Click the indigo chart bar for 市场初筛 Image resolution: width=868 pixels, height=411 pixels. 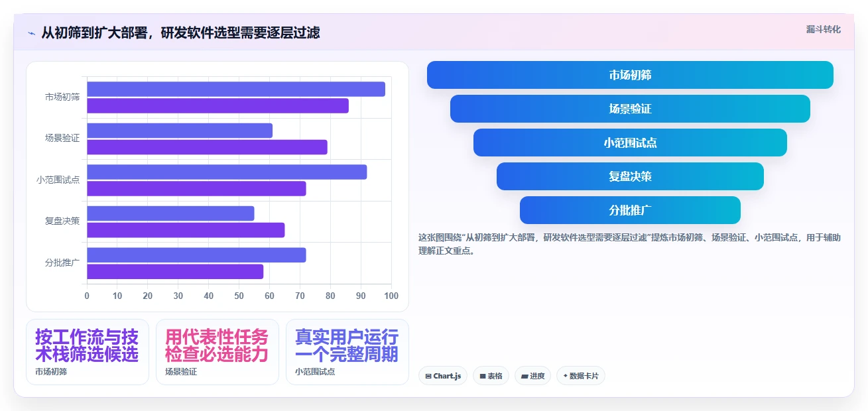(x=236, y=89)
